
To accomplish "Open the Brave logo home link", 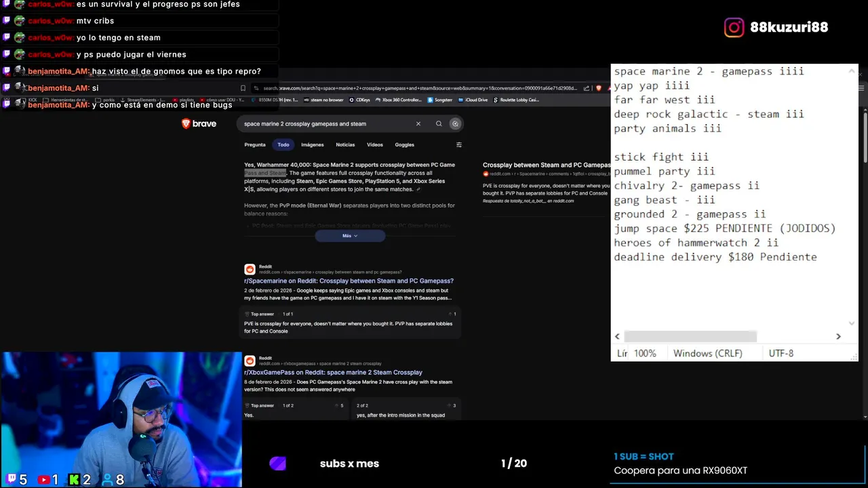I will [x=199, y=123].
